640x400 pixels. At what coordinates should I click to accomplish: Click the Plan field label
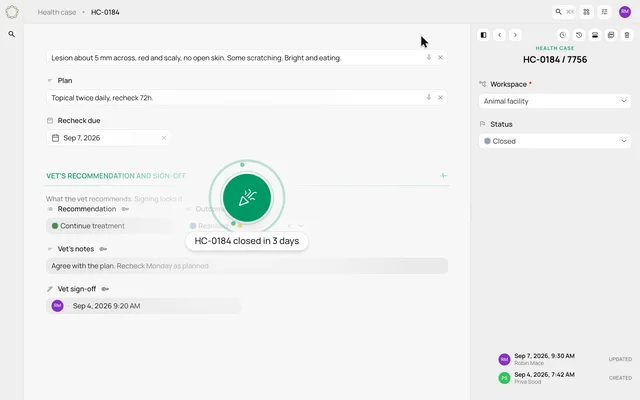point(65,80)
